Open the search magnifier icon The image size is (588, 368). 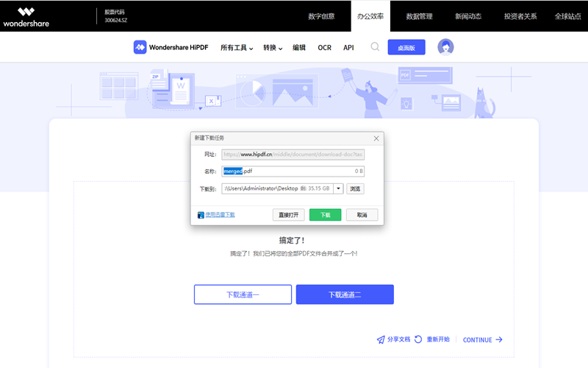(375, 47)
